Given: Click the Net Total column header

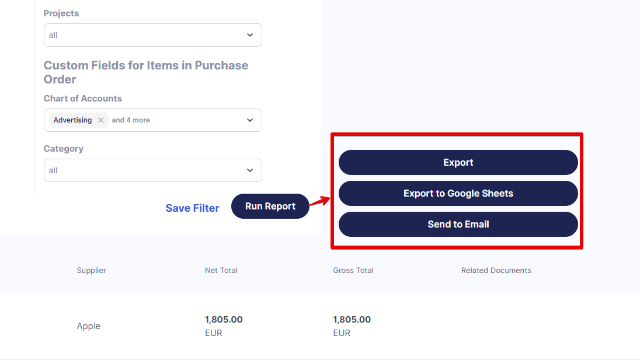Looking at the screenshot, I should click(x=221, y=270).
